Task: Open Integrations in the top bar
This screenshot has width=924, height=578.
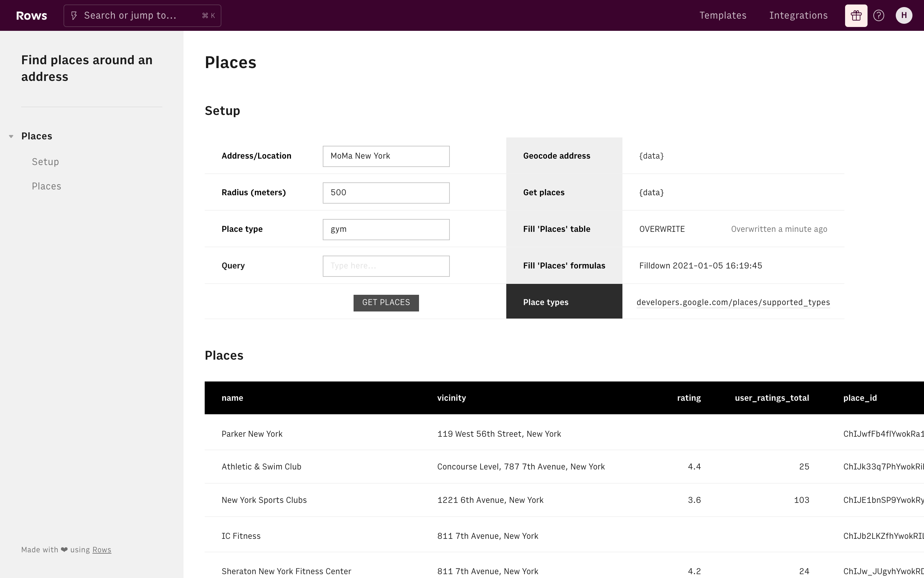Action: click(798, 16)
